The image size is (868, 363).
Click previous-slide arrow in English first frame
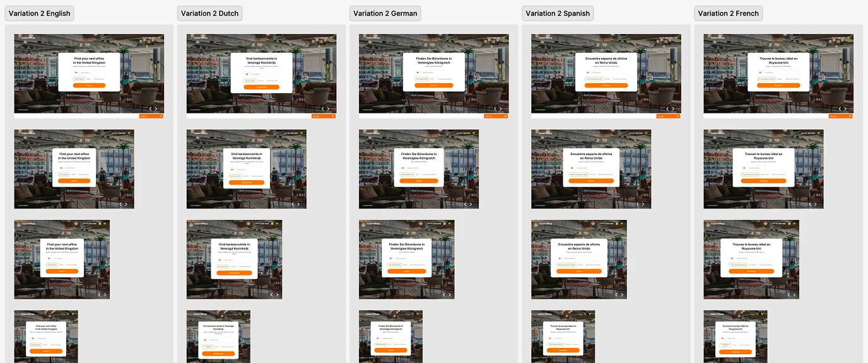click(x=150, y=109)
